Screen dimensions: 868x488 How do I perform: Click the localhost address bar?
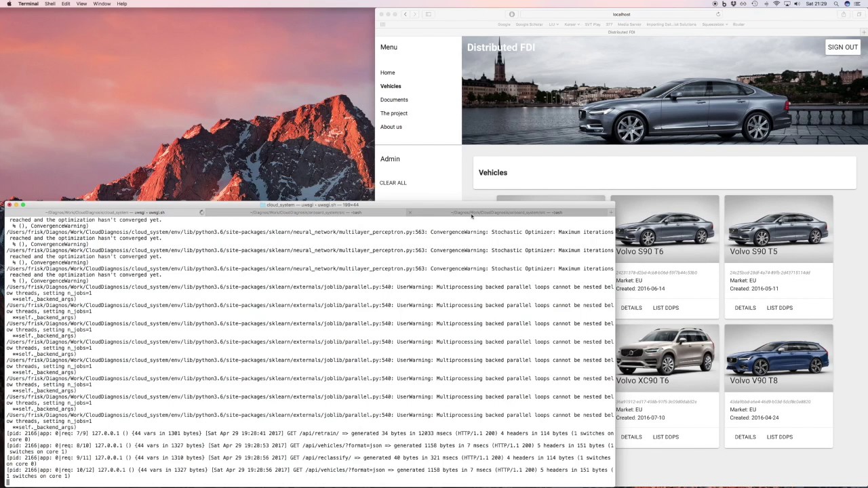(x=621, y=14)
